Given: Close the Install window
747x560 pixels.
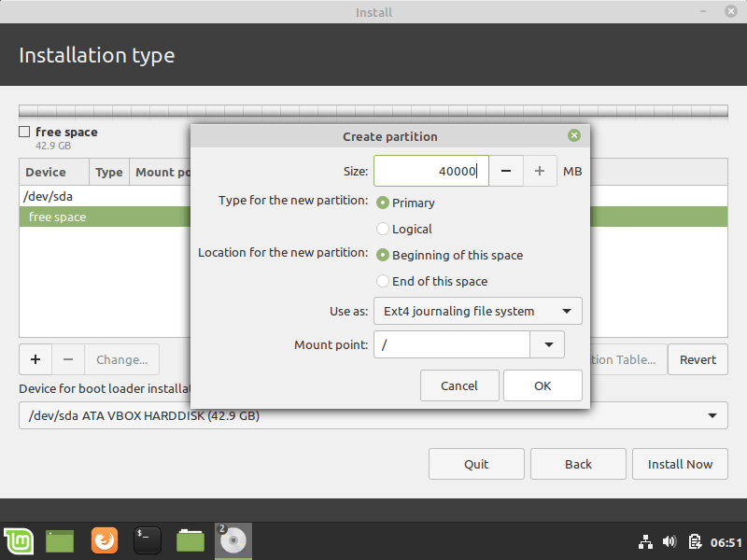Looking at the screenshot, I should pyautogui.click(x=731, y=11).
